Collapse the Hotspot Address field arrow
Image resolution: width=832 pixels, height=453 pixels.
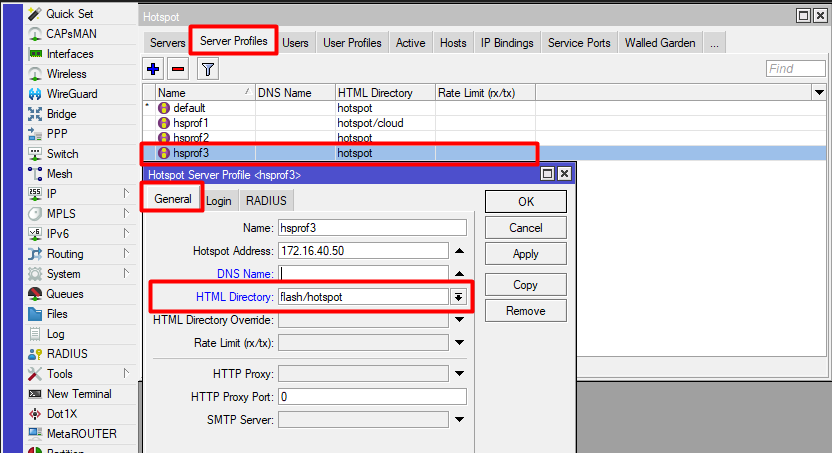point(459,251)
